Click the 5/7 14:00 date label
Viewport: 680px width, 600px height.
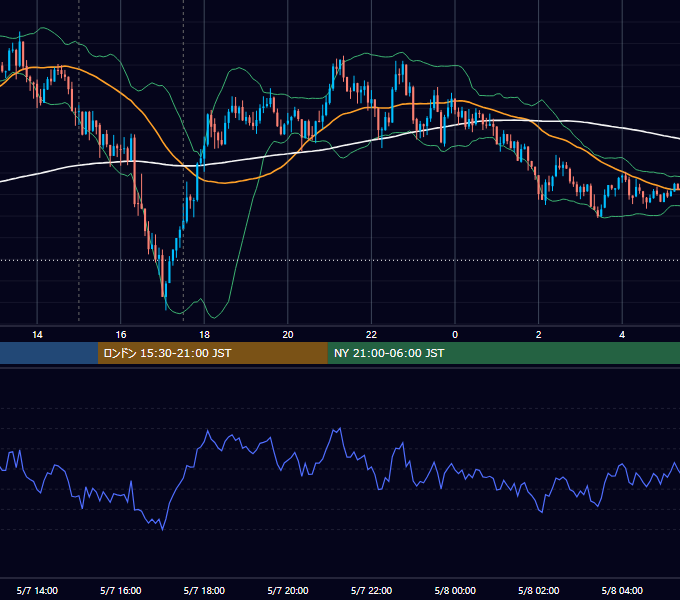[37, 591]
